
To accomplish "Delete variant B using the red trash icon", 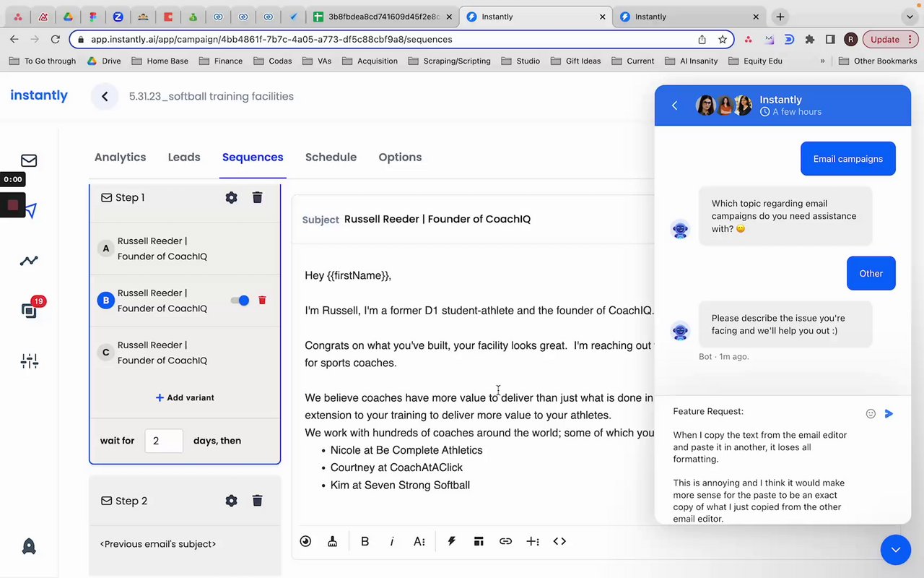I will [262, 301].
